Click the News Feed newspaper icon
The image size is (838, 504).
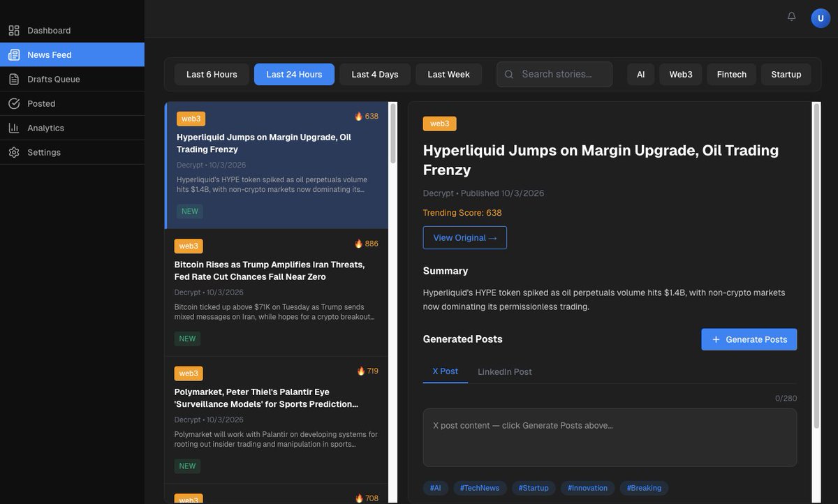pyautogui.click(x=14, y=55)
